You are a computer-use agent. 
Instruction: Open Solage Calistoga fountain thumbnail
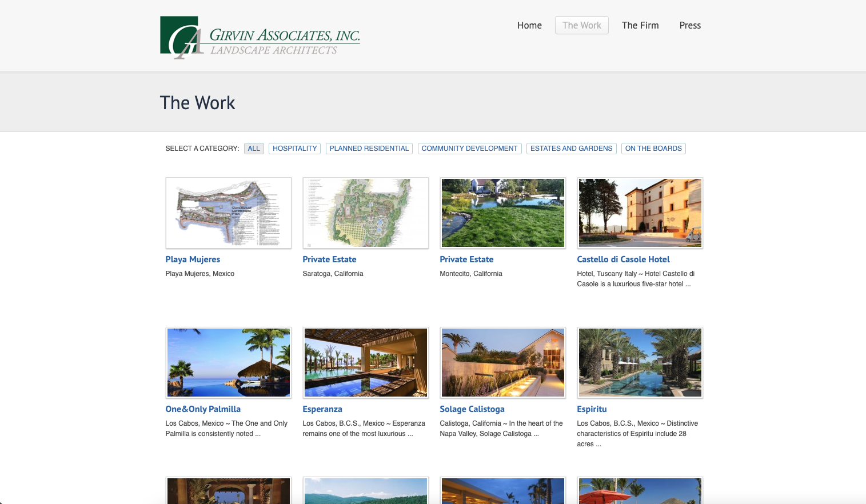click(x=503, y=363)
